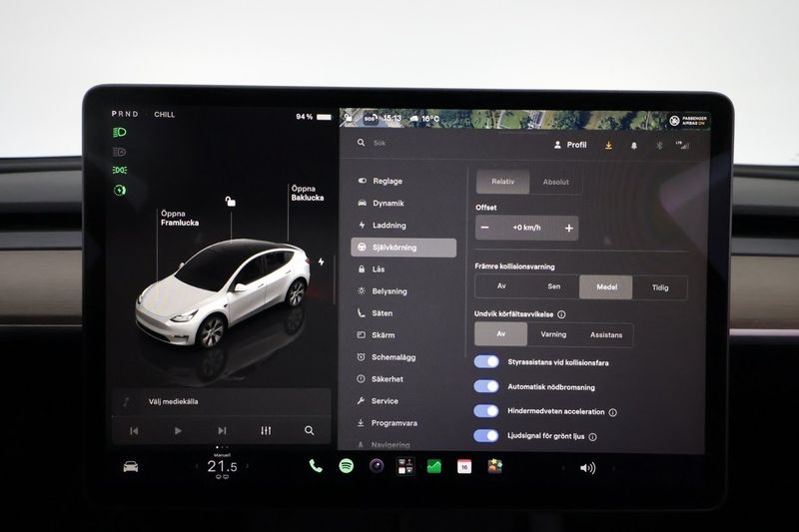Click the low beam headlight indicator

pos(120,133)
